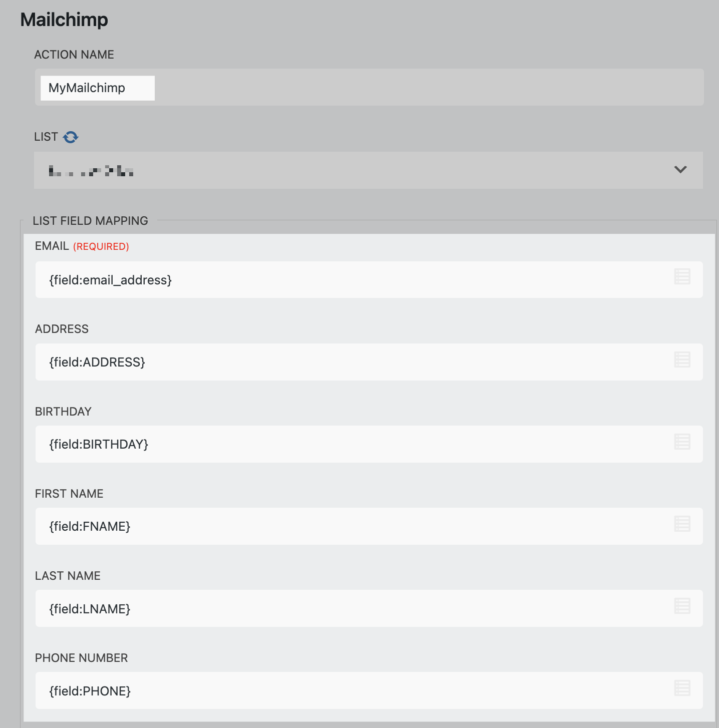Open merge tags for Email field
719x728 pixels.
[682, 276]
